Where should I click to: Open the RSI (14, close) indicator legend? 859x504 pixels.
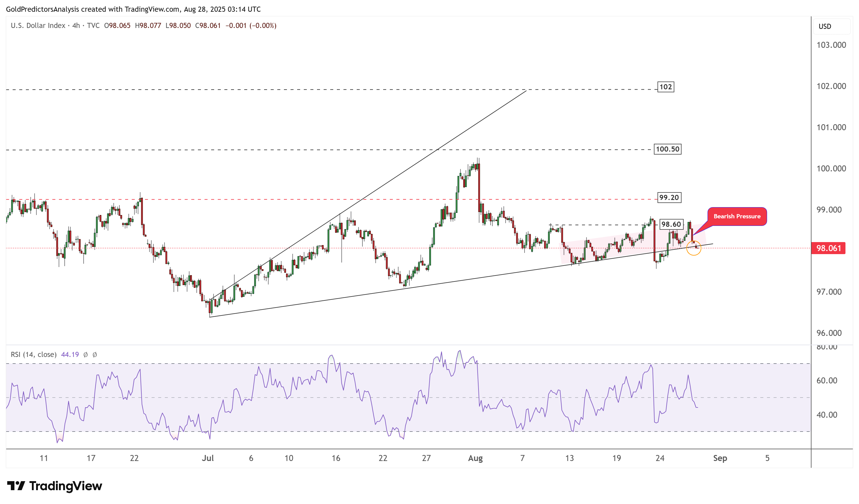point(33,355)
